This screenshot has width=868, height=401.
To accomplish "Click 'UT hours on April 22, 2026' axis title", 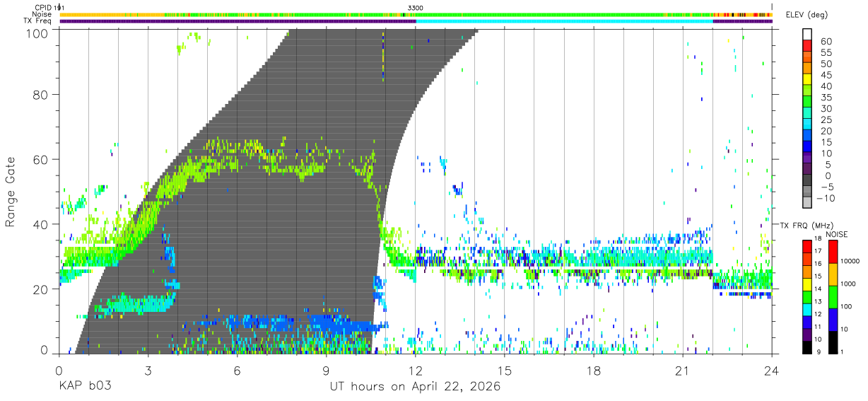I will click(x=415, y=387).
